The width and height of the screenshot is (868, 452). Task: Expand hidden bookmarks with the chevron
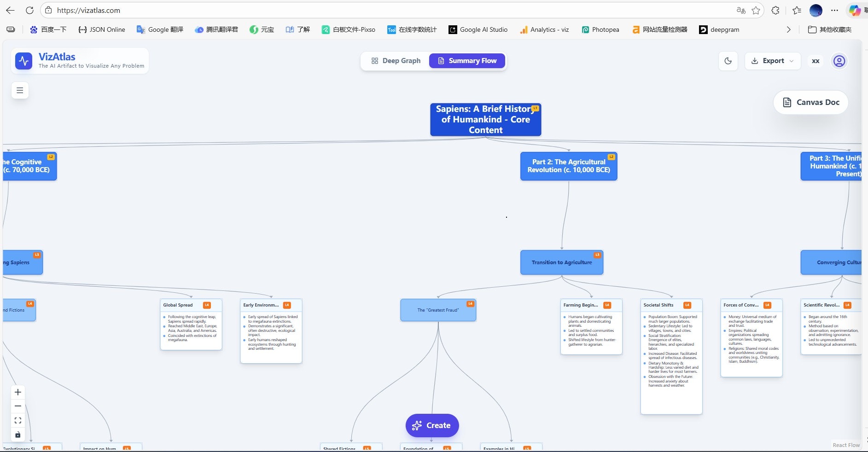pyautogui.click(x=788, y=29)
